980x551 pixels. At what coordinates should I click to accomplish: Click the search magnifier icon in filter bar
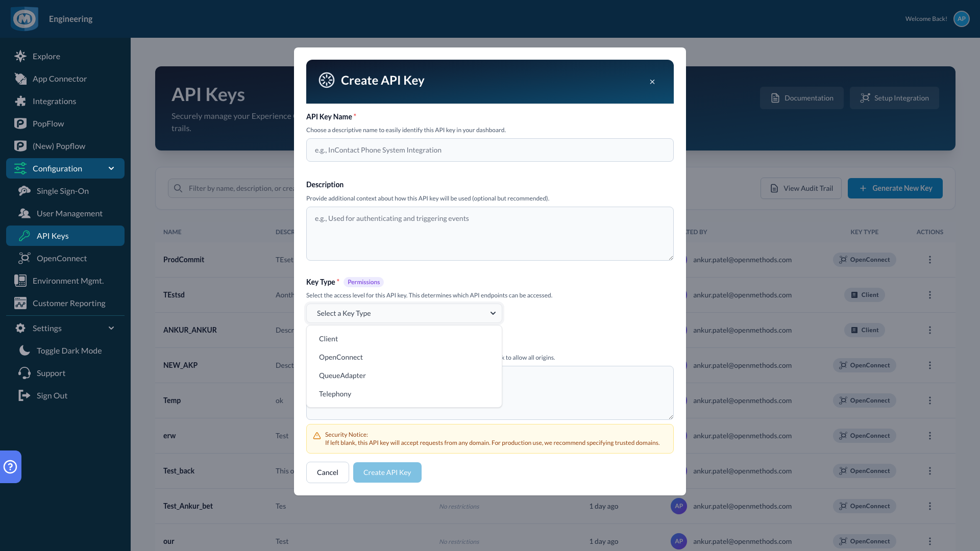[x=178, y=188]
